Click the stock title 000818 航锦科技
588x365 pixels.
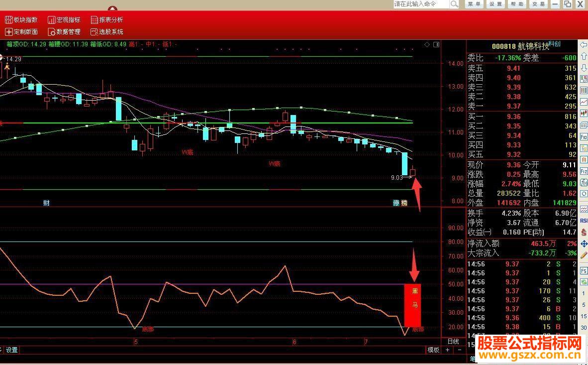click(x=520, y=47)
